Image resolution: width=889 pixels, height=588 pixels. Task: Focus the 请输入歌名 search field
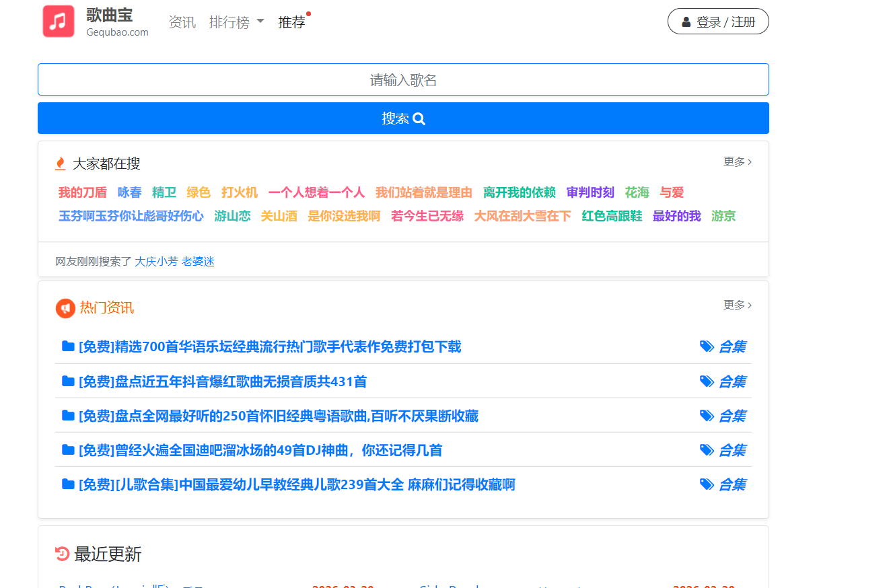pyautogui.click(x=403, y=80)
